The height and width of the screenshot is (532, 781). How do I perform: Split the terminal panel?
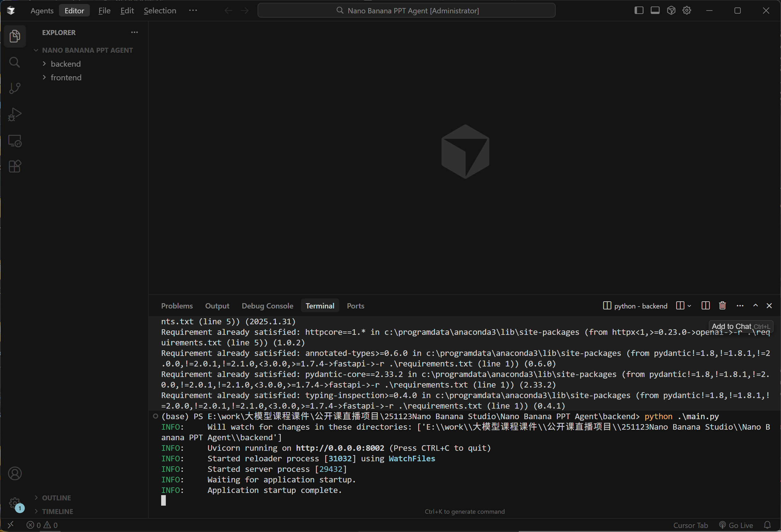(705, 305)
